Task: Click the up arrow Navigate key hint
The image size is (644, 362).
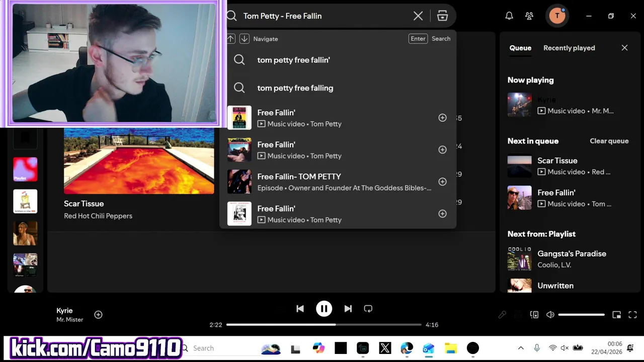Action: pos(231,39)
